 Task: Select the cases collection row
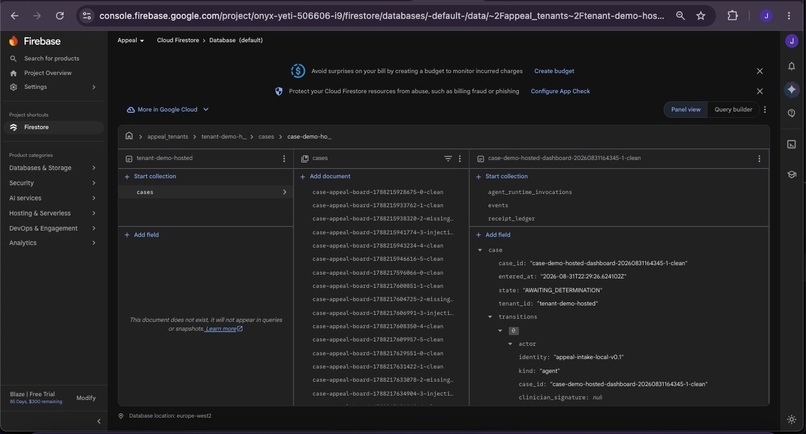click(x=206, y=192)
